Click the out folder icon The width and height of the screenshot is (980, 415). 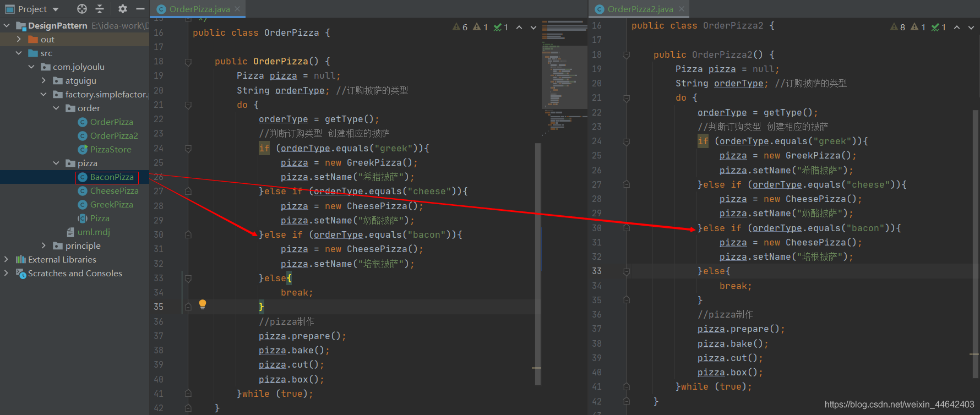tap(33, 39)
